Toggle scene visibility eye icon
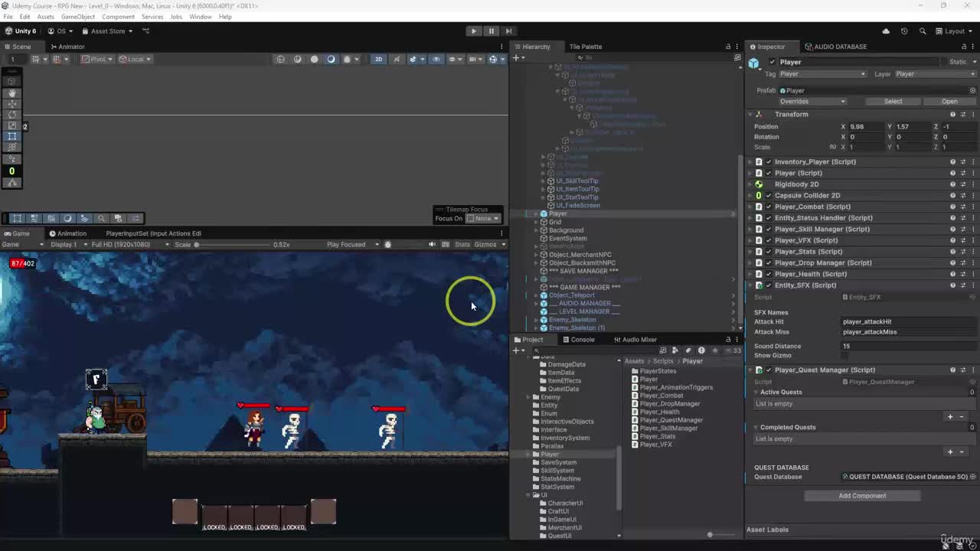The width and height of the screenshot is (980, 551). (436, 59)
